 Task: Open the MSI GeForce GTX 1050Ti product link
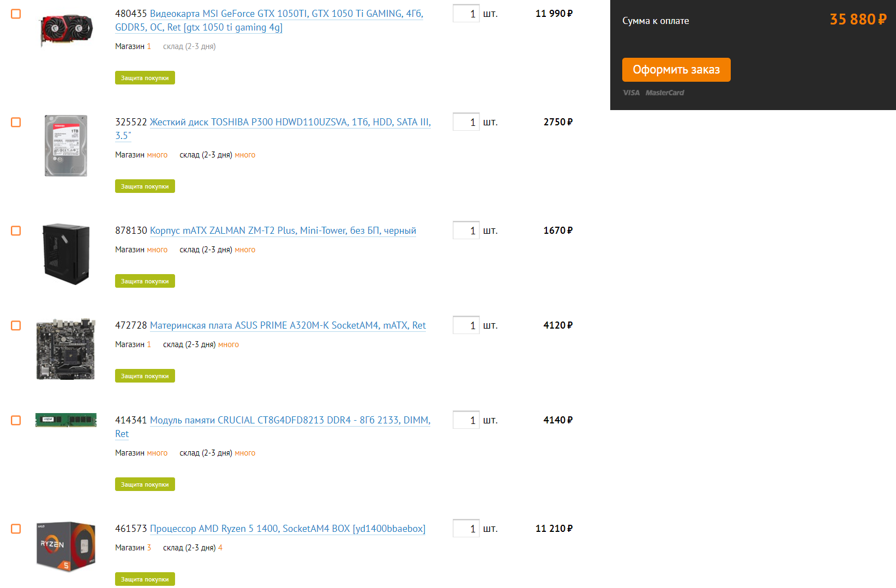point(269,20)
